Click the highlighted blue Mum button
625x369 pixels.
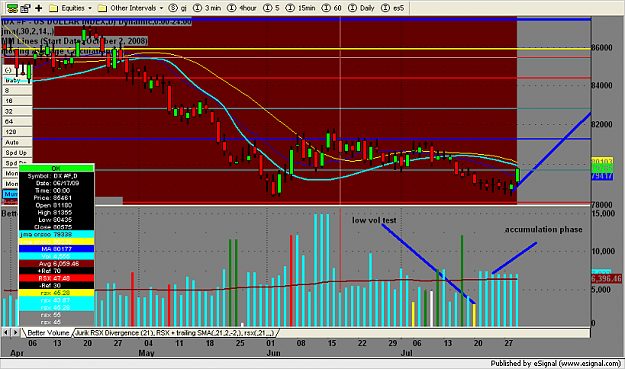coord(10,194)
